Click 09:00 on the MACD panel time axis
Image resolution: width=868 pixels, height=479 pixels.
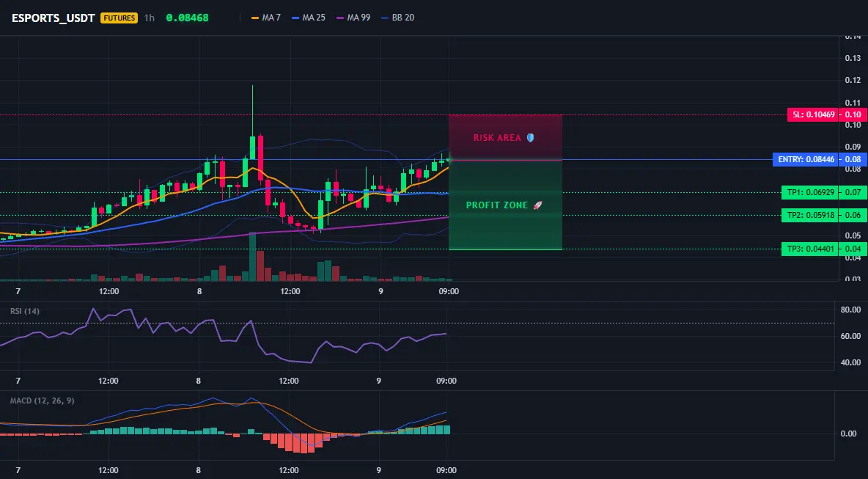point(446,471)
